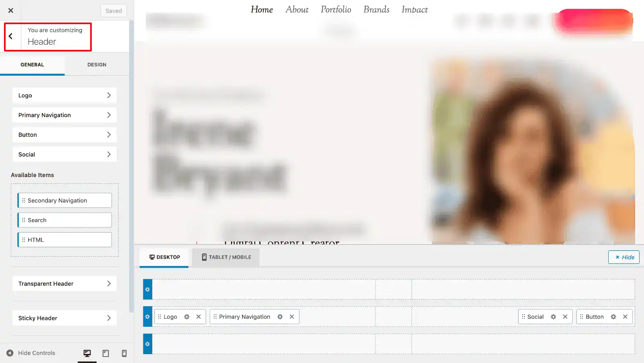Click Portfolio in the site preview menu

336,10
